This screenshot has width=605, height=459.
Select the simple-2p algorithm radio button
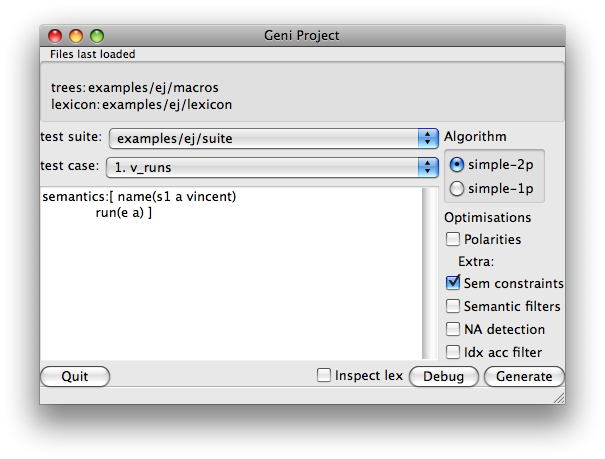(x=456, y=165)
